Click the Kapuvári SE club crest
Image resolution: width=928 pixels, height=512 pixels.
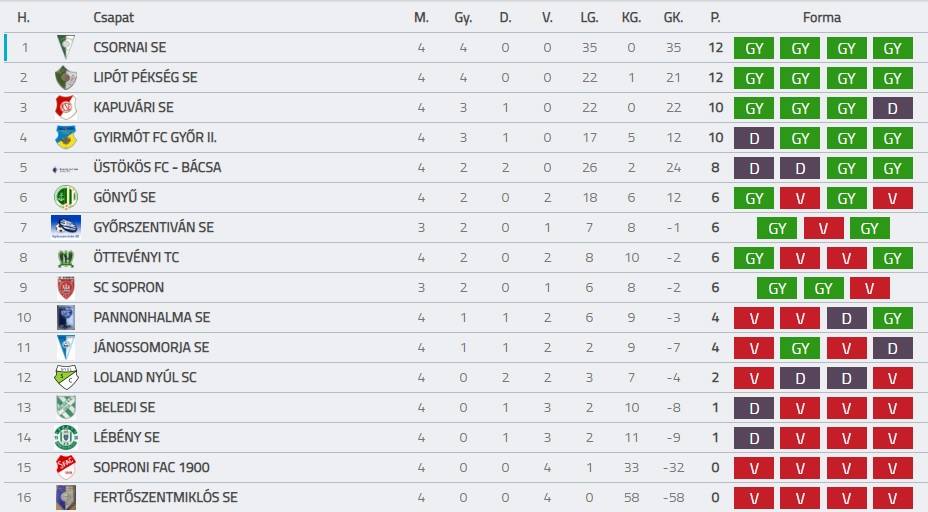(x=66, y=107)
